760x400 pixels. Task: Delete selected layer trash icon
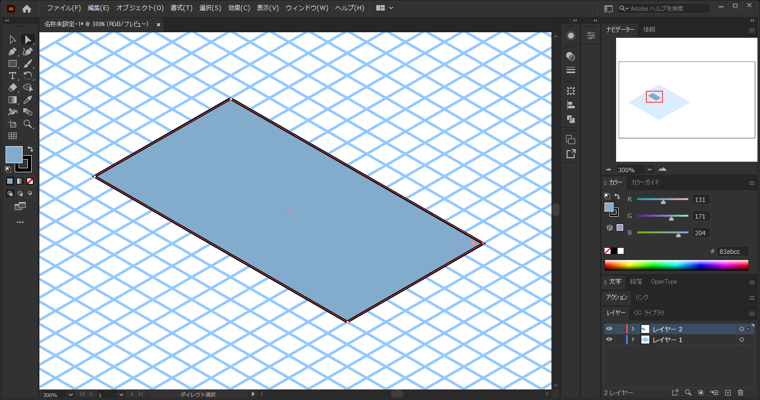tap(740, 392)
